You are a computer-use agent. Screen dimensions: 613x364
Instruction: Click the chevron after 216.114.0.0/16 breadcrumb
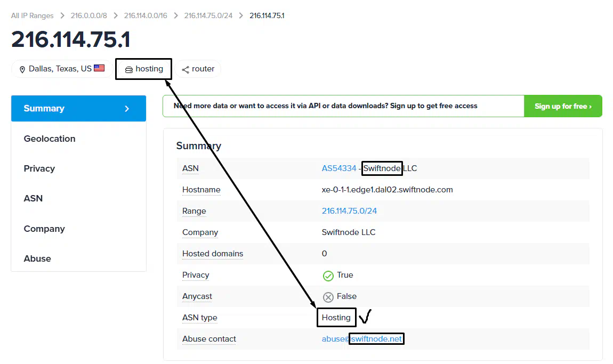click(176, 15)
